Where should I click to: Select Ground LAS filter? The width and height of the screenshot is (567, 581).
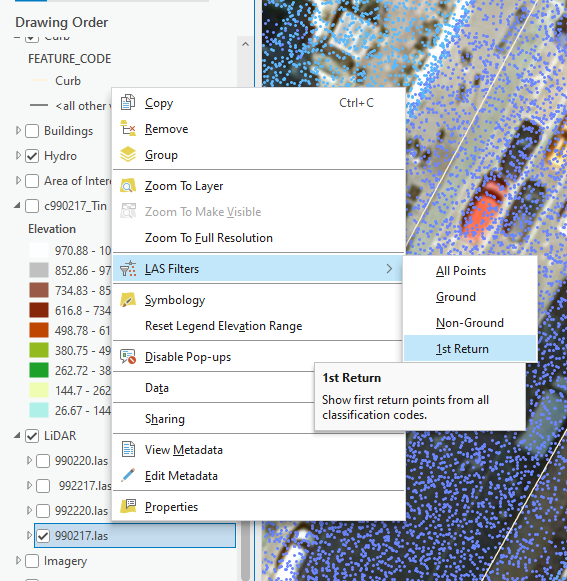470,297
